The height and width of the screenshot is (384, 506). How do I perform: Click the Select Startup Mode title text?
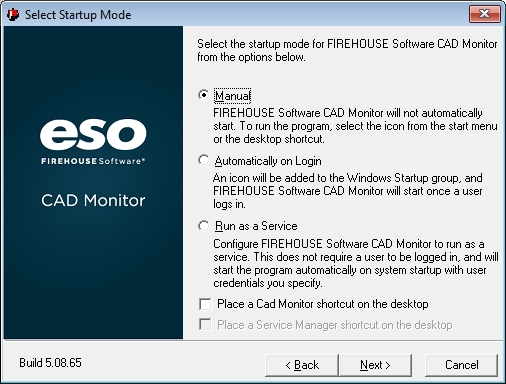(78, 15)
